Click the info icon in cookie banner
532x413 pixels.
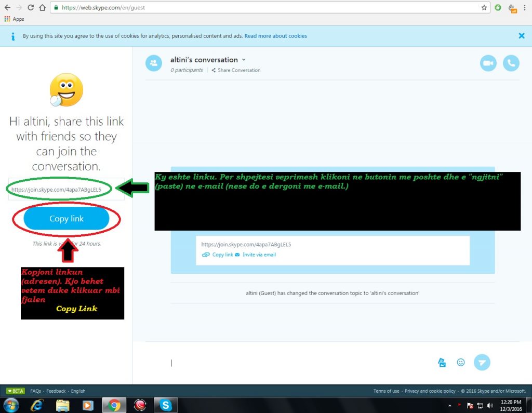13,36
